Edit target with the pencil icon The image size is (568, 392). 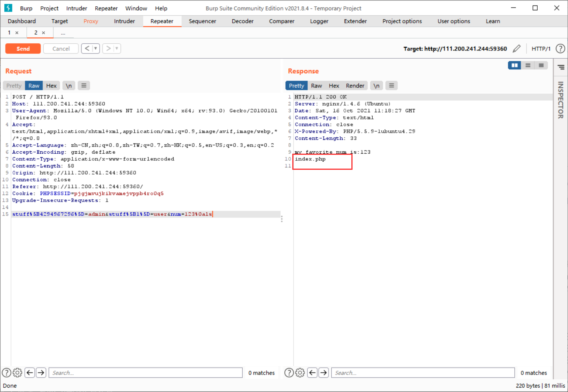pos(516,48)
